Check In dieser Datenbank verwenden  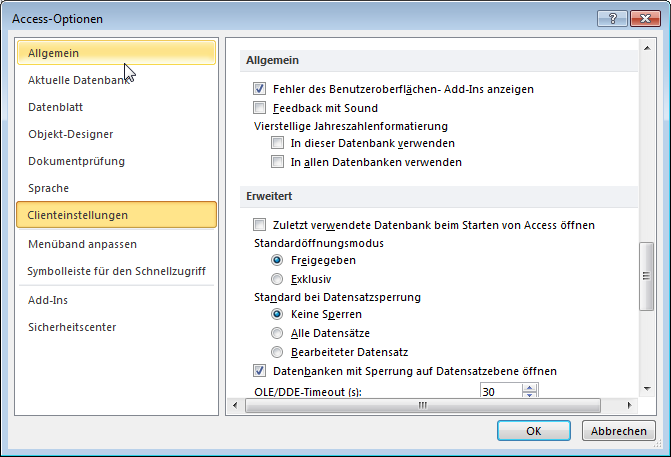pos(278,144)
